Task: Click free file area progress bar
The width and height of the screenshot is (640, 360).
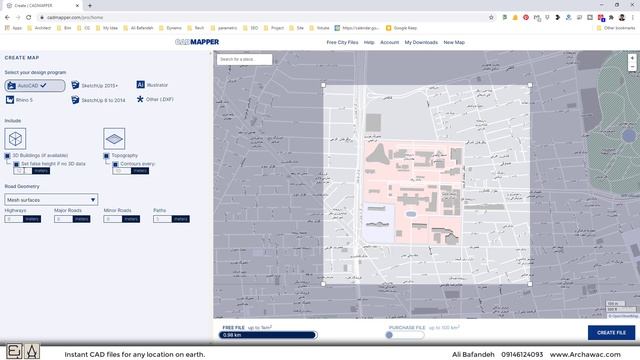Action: click(267, 335)
